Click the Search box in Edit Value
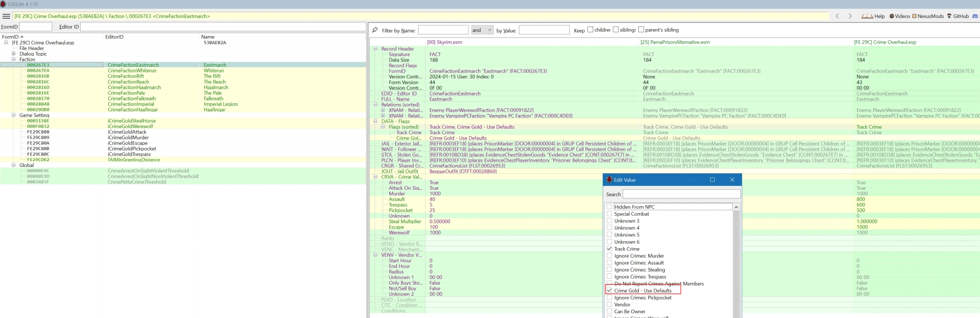Screen dimensions: 980x318 682,195
